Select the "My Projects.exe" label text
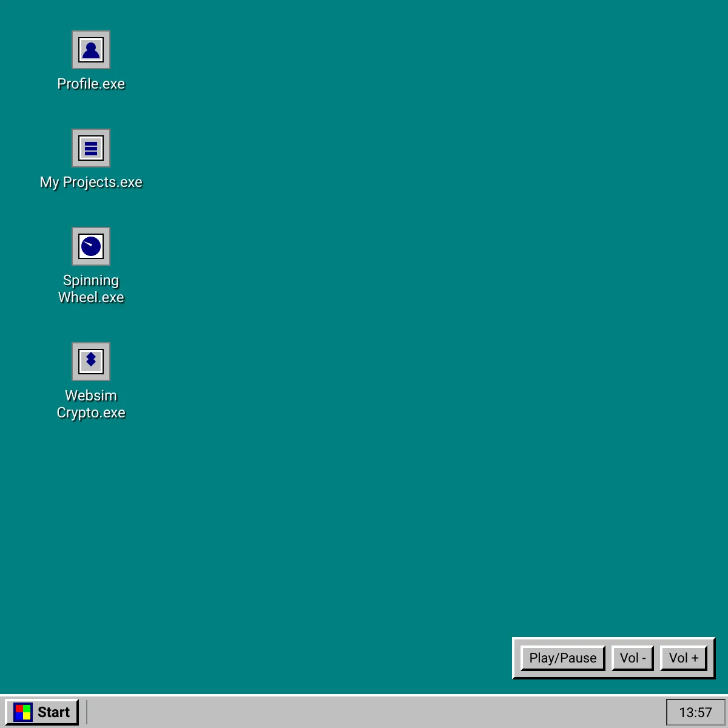 [x=91, y=182]
